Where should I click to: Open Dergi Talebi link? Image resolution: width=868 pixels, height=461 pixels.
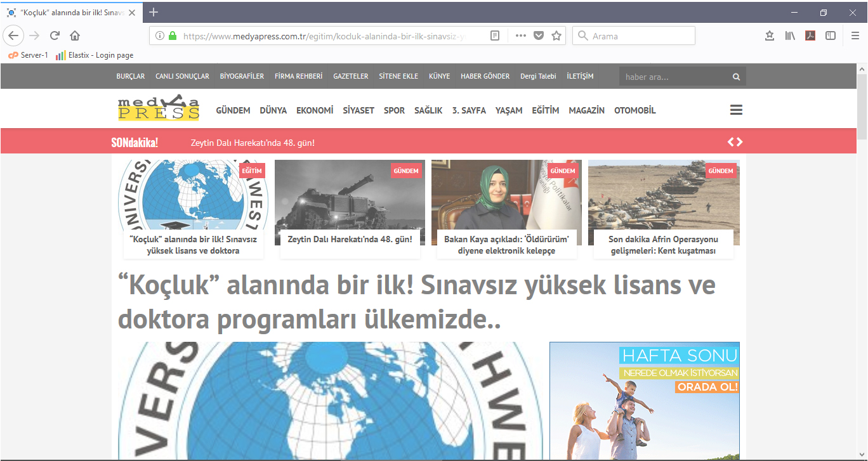[538, 76]
